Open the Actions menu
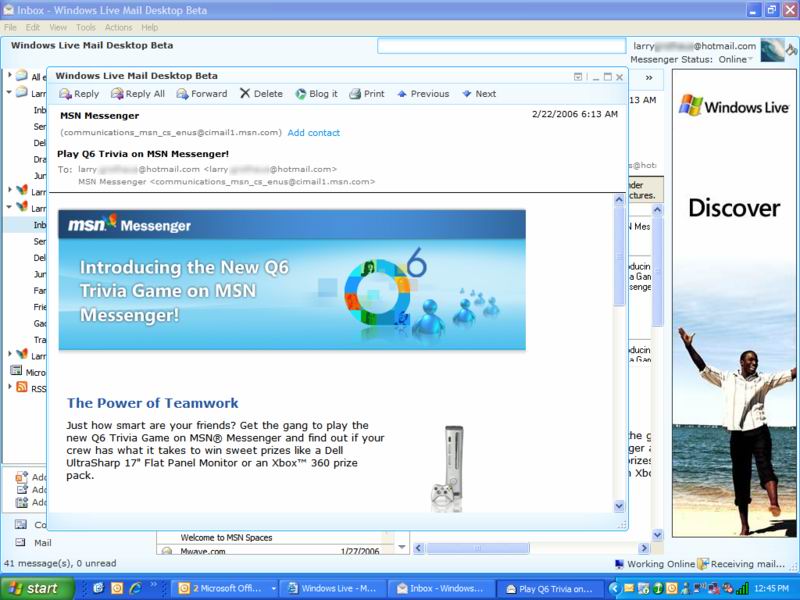The width and height of the screenshot is (800, 600). [118, 28]
